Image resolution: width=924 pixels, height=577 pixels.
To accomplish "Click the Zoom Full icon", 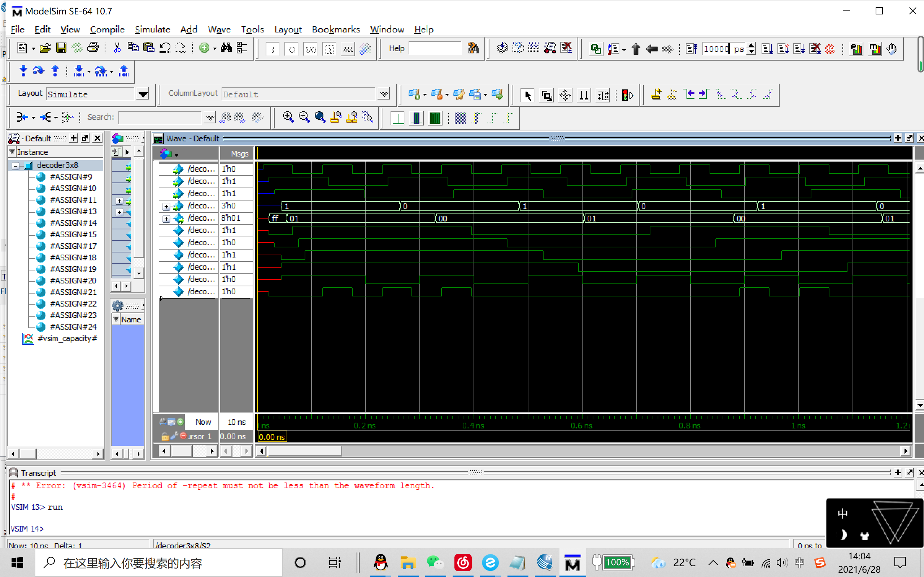I will (320, 117).
